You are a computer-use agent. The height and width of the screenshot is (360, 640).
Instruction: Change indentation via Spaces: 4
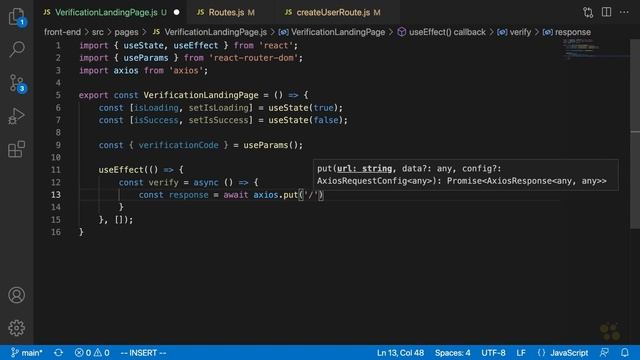click(x=452, y=353)
